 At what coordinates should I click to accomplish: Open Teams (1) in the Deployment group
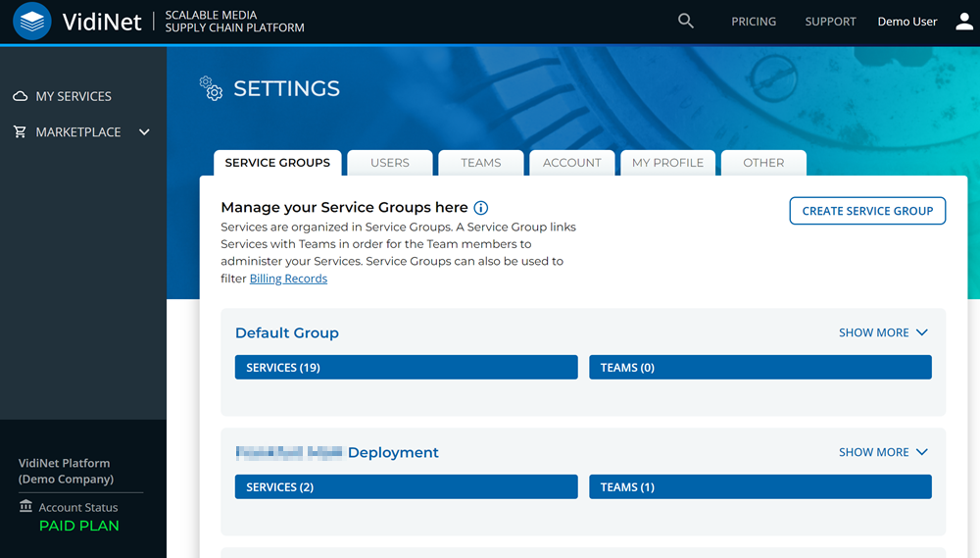click(759, 487)
